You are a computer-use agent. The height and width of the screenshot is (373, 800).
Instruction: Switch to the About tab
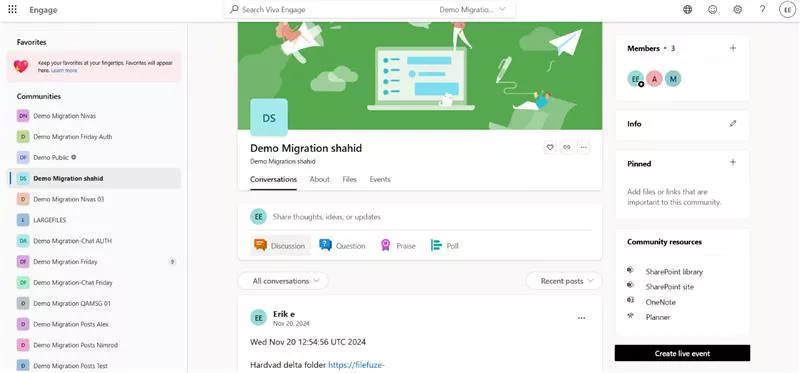click(319, 179)
